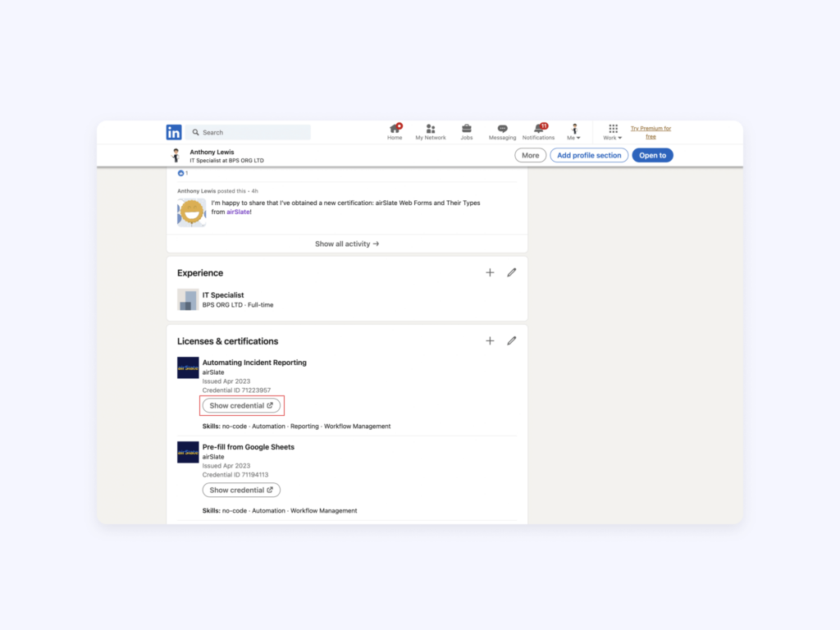
Task: Add new experience with plus icon
Action: pos(490,272)
